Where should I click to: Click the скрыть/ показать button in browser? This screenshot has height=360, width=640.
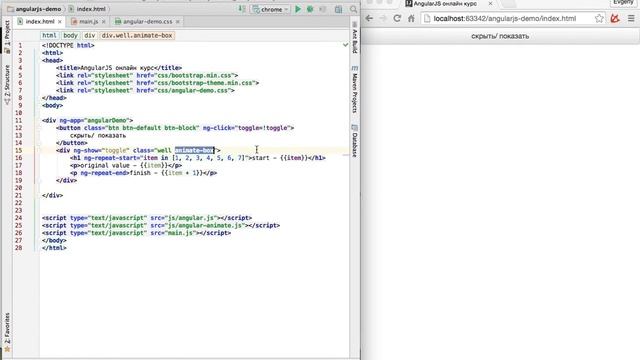point(500,36)
